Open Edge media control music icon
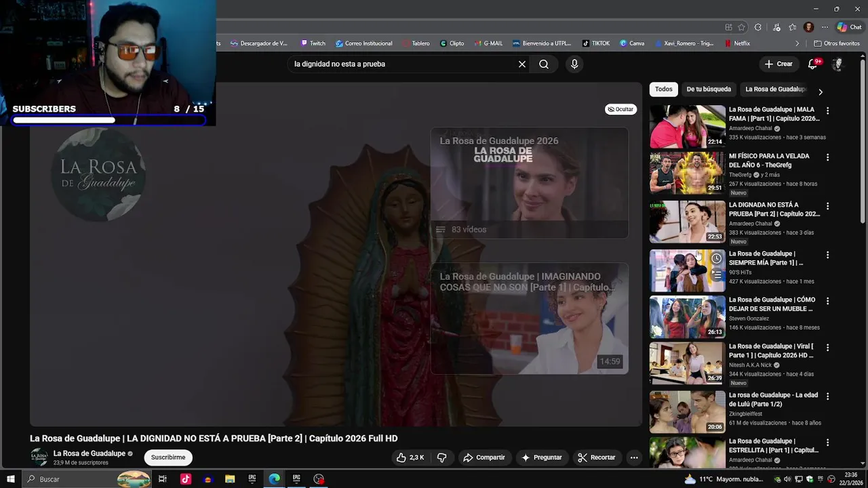Viewport: 868px width, 488px height. point(776,27)
